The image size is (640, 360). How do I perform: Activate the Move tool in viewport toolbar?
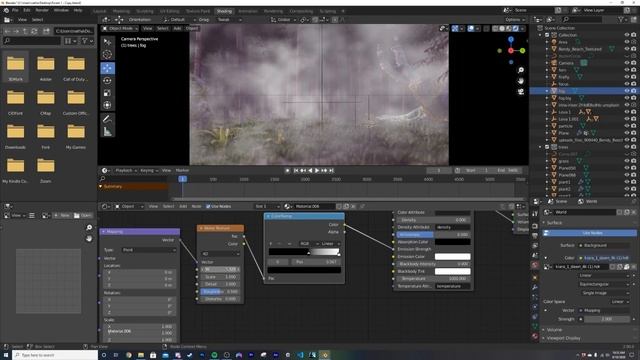click(107, 68)
